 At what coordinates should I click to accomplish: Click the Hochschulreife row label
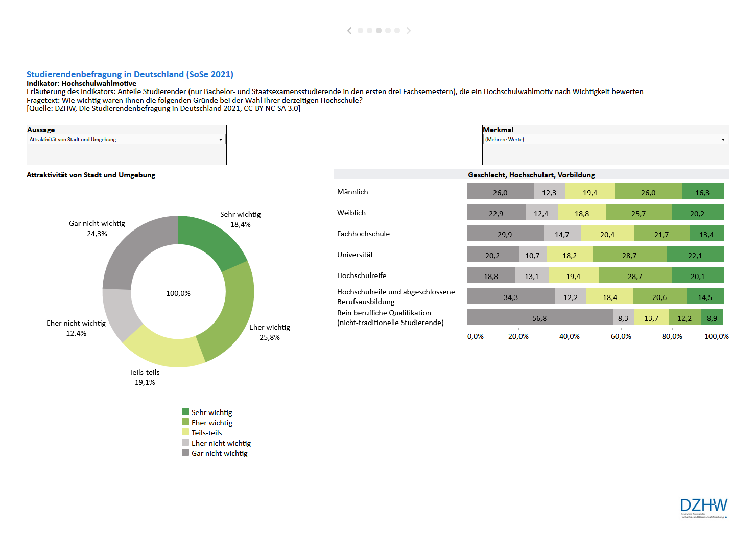(362, 275)
